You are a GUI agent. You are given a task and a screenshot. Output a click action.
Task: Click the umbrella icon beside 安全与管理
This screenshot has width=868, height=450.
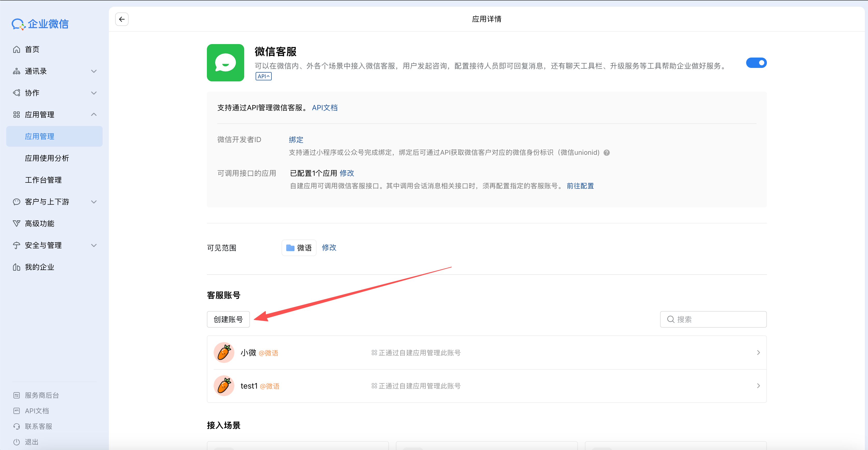(17, 245)
